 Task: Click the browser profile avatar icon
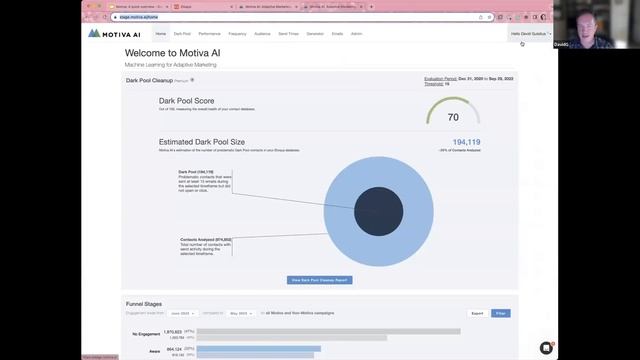tap(543, 17)
